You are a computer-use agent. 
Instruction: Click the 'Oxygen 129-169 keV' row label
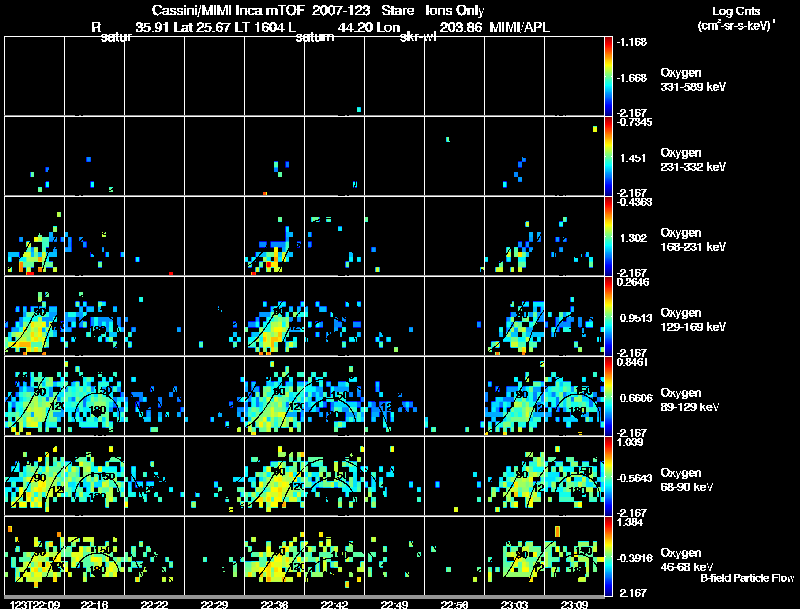coord(693,320)
